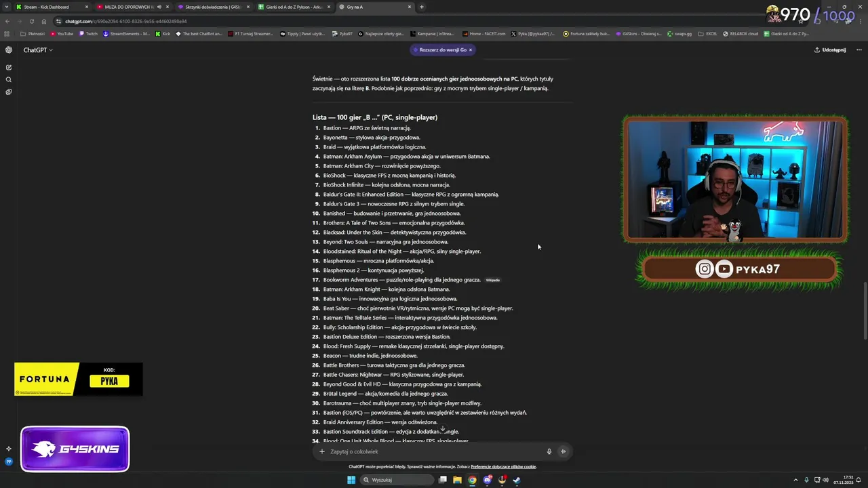This screenshot has height=488, width=868.
Task: Open the Kick bookmark
Action: pyautogui.click(x=163, y=33)
